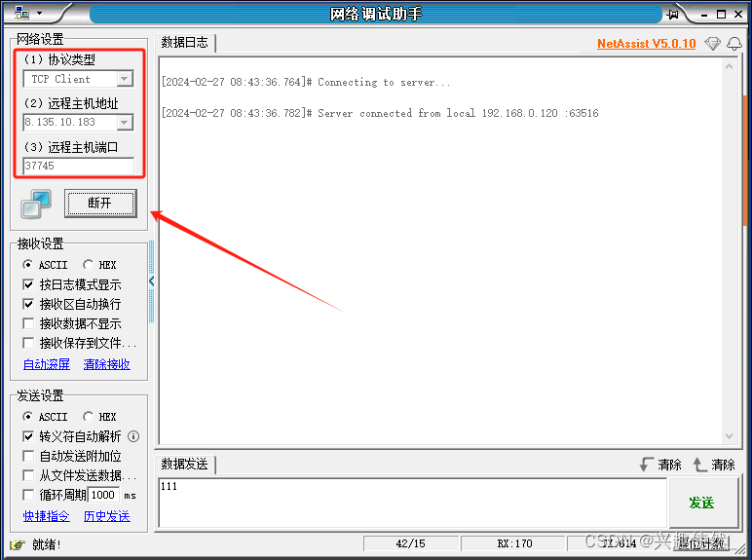Click the info icon beside 转义符自动解析

pyautogui.click(x=133, y=436)
